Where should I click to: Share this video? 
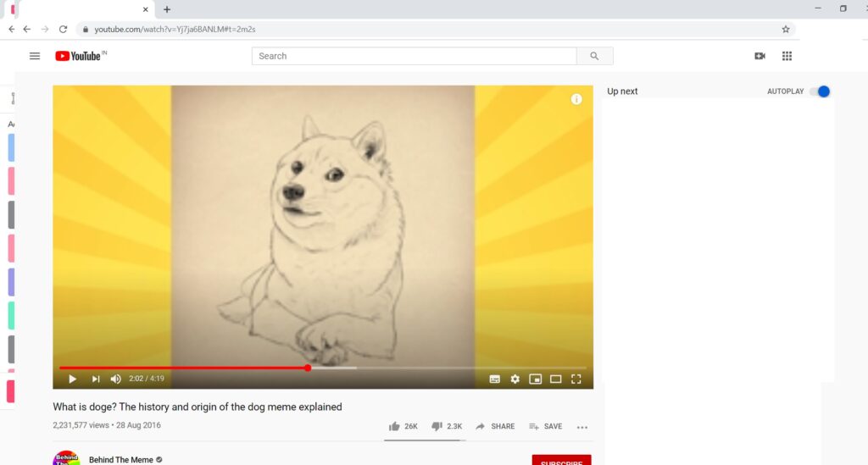pos(495,426)
